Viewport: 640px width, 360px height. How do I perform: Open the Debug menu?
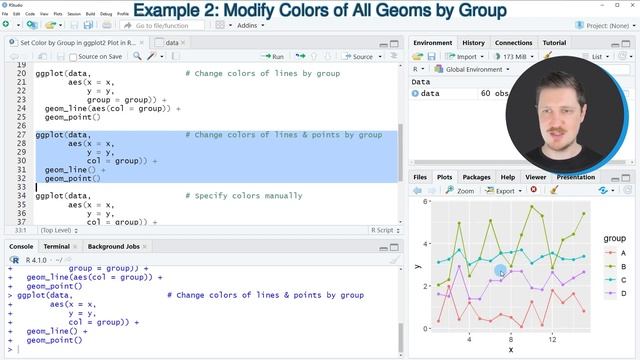click(106, 14)
